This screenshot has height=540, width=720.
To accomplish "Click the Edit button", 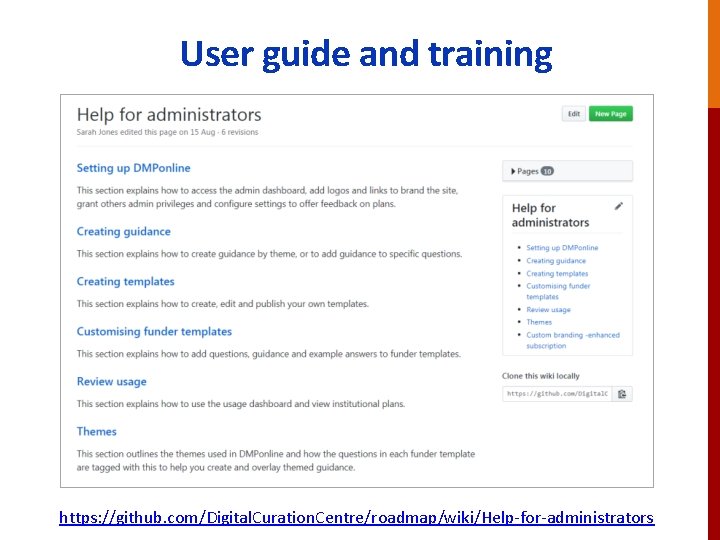I will (x=574, y=114).
